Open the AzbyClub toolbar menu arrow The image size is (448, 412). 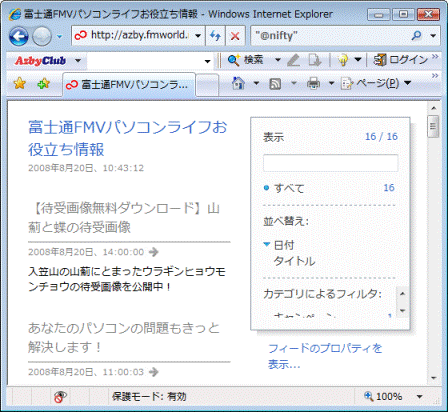click(78, 61)
